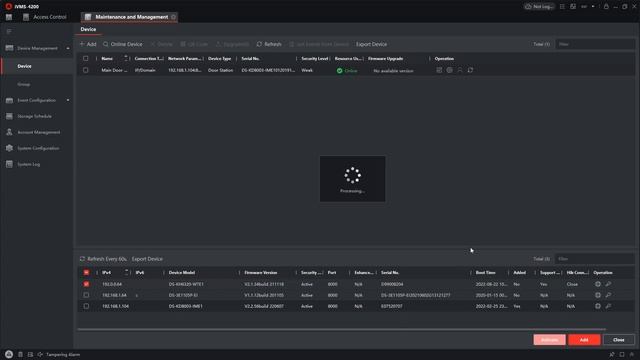
Task: Click key/reset password icon for DS-3E1105P-EI row
Action: 608,295
